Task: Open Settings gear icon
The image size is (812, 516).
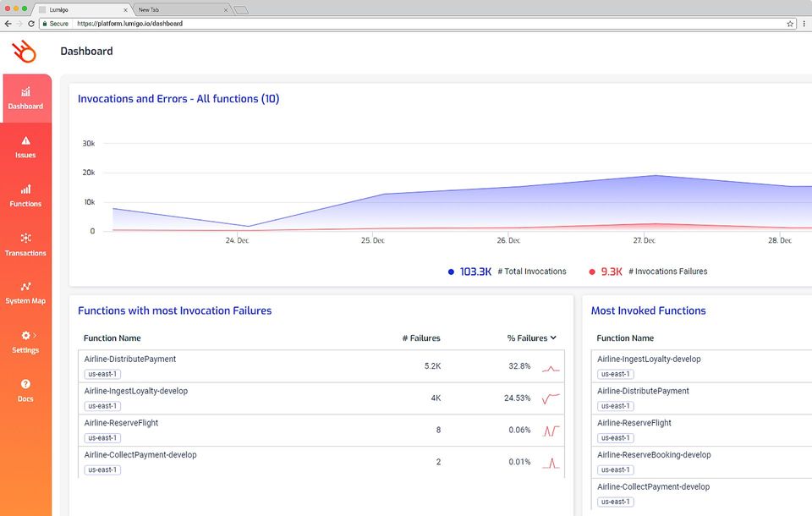Action: click(25, 335)
